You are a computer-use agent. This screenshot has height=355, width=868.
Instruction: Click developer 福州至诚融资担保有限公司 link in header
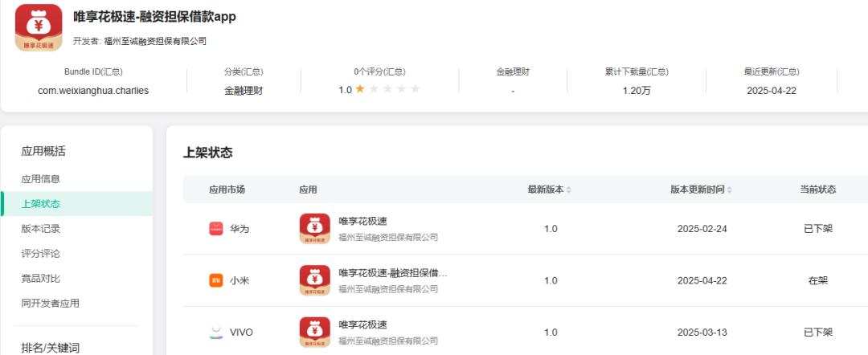click(155, 41)
